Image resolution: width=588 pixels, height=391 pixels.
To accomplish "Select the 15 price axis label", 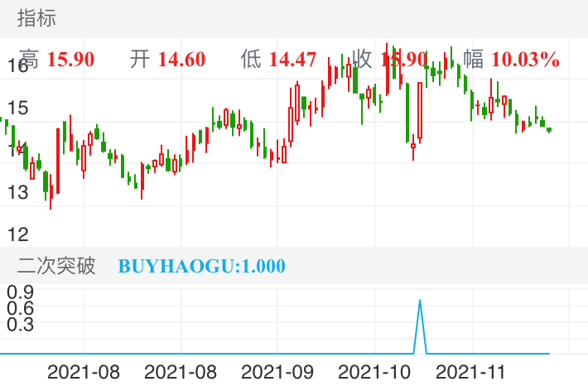I will pos(17,108).
